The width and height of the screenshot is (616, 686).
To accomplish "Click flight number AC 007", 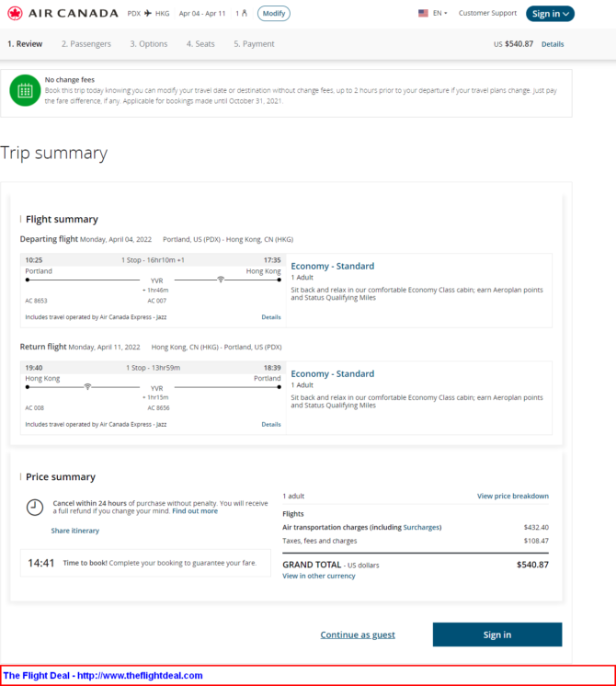I will (x=157, y=301).
